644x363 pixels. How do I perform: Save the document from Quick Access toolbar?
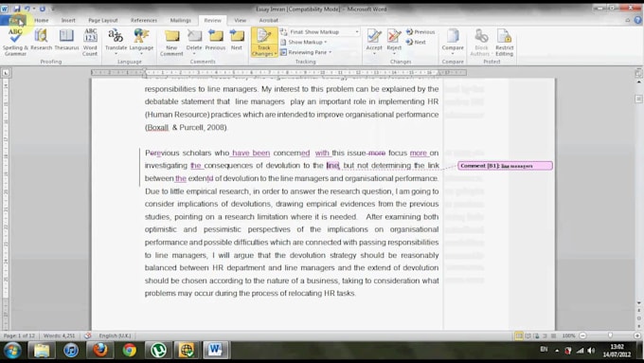17,9
